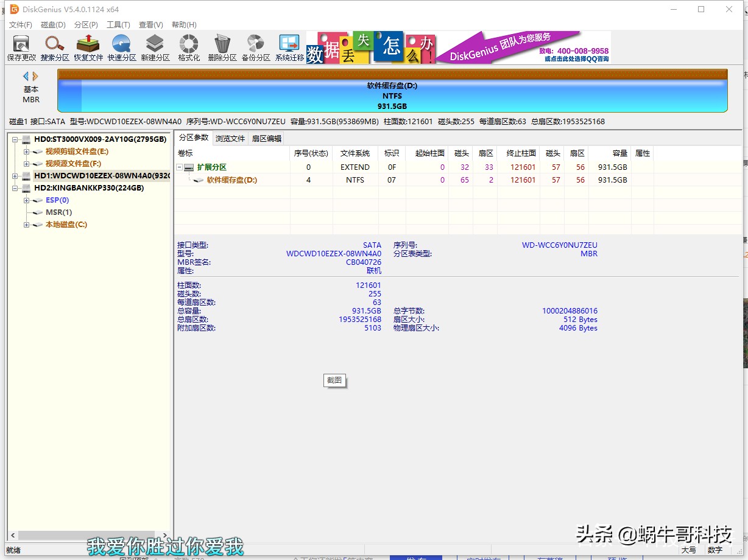Select the 视频源文件盘(F:) partition
This screenshot has height=560, width=748.
(x=73, y=164)
